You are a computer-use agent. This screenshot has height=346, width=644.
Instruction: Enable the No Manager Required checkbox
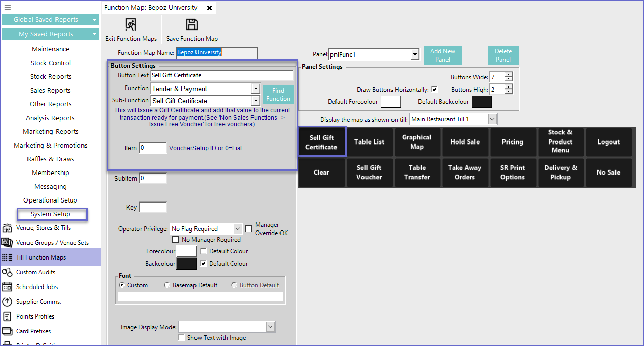click(176, 240)
